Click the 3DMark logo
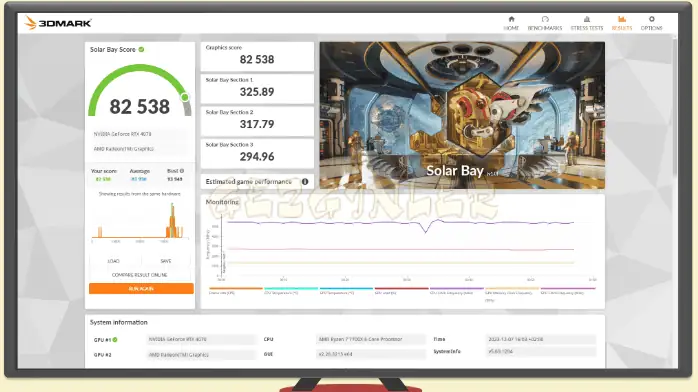The height and width of the screenshot is (392, 698). (58, 23)
